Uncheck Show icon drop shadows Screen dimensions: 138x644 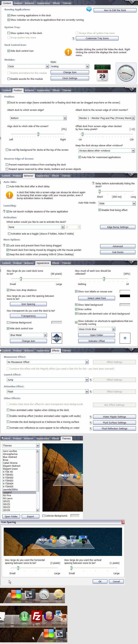tap(8, 290)
